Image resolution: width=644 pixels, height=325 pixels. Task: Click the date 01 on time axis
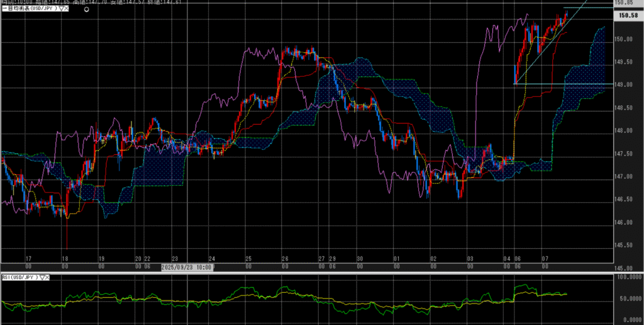click(396, 259)
